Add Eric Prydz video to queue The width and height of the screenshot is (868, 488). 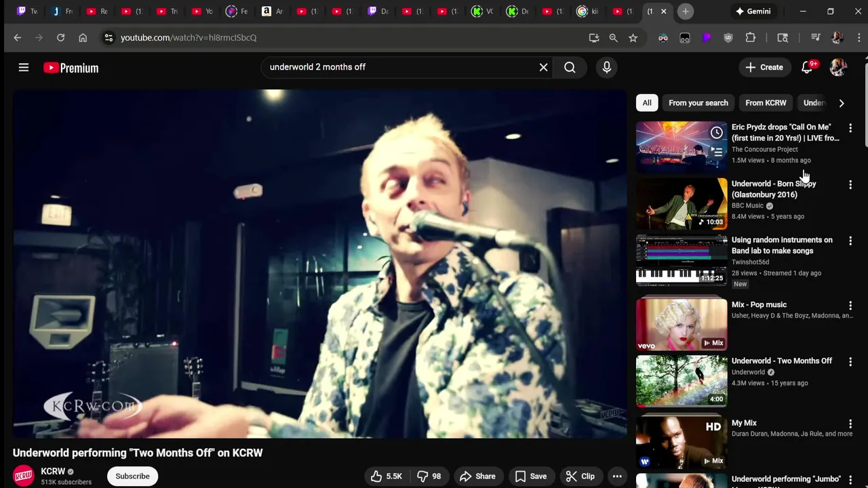(x=717, y=152)
